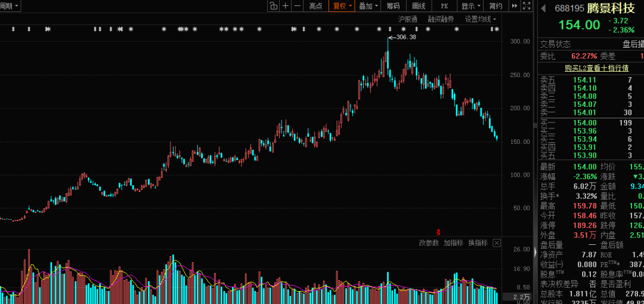Viewport: 644px width, 304px height.
Task: Expand the 叠加 overlay dropdown
Action: pos(368,6)
